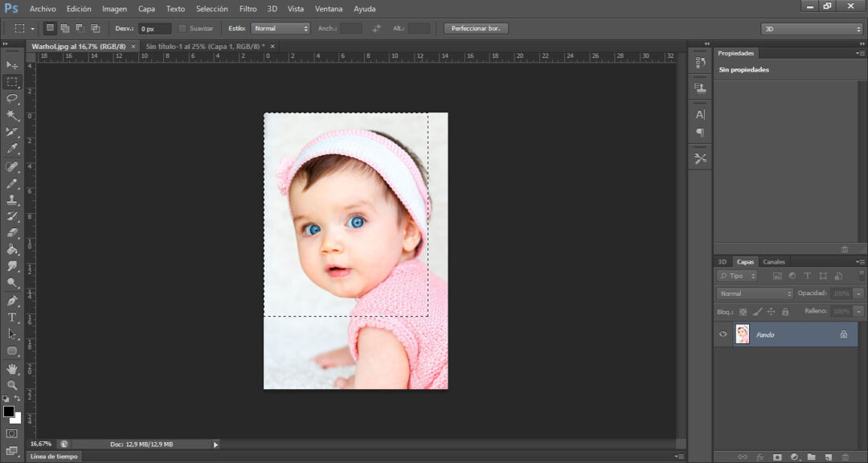868x463 pixels.
Task: Choose Add to selection mode
Action: (65, 28)
